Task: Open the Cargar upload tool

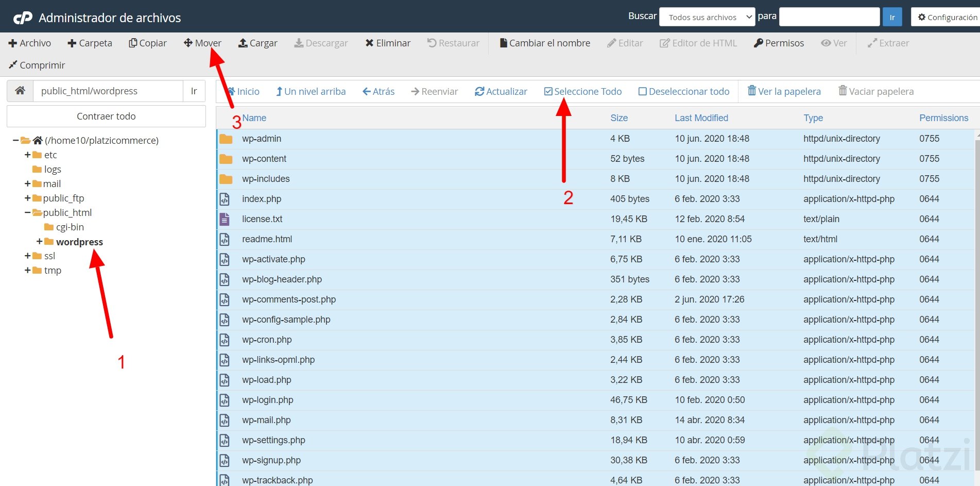Action: point(257,43)
